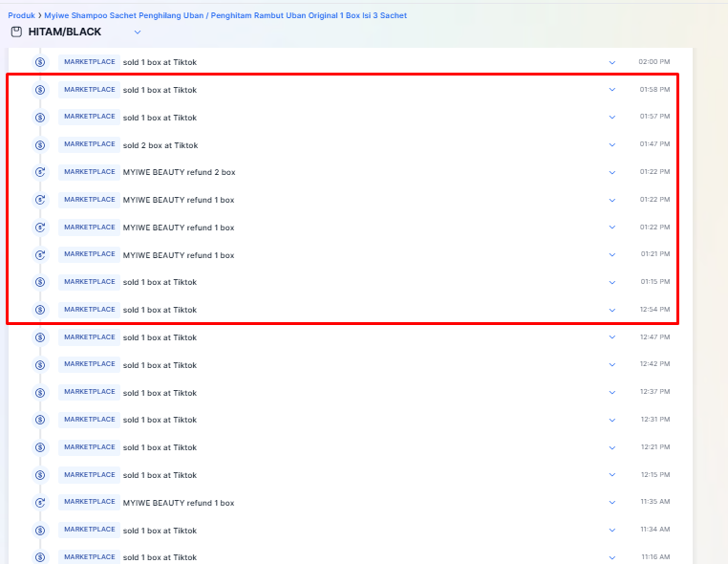Click the sale icon of 12:47 PM entry
The image size is (728, 564).
coord(40,337)
